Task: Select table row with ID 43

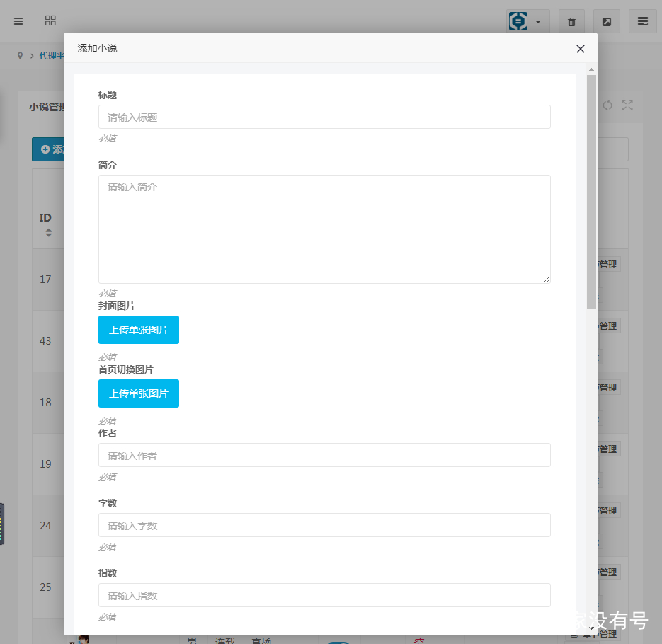Action: coord(45,341)
